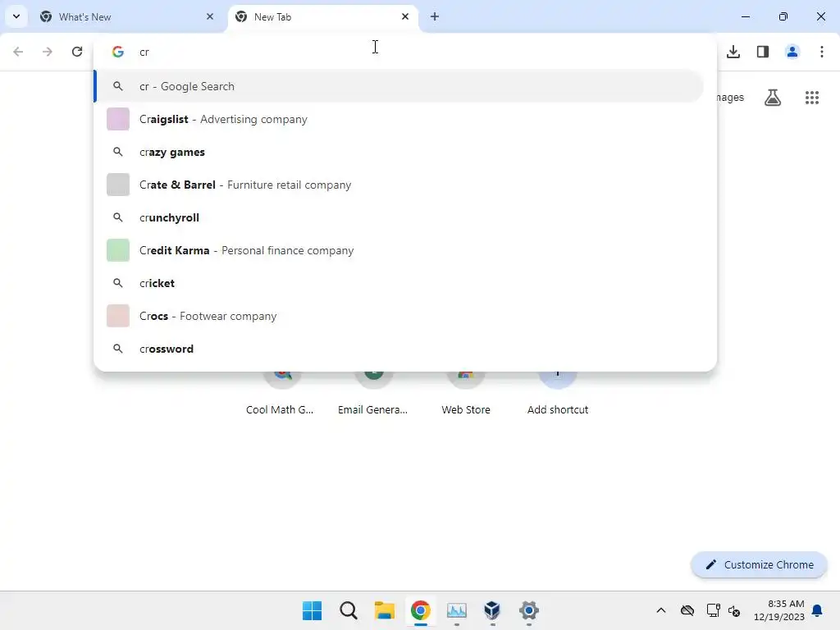
Task: Click the magnifier icon beside crunchyroll
Action: pos(118,217)
